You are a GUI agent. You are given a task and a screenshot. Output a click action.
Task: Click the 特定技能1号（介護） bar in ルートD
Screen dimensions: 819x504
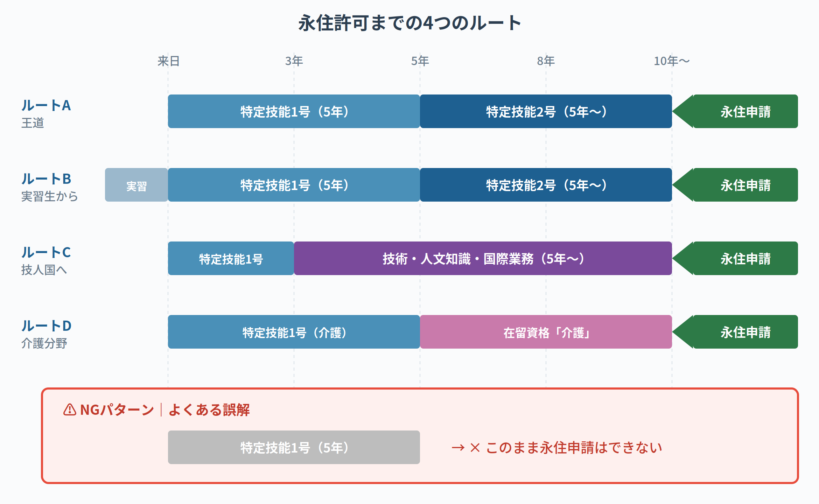pos(294,332)
